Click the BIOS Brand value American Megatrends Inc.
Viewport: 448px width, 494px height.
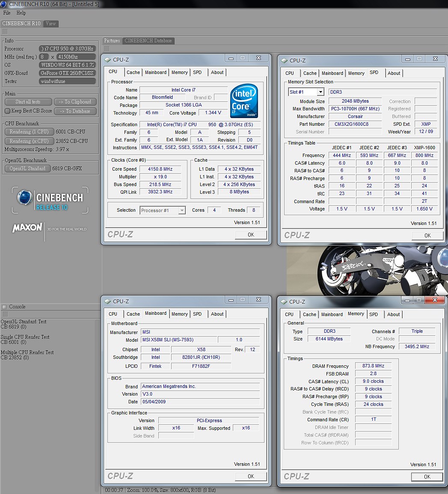pos(200,386)
